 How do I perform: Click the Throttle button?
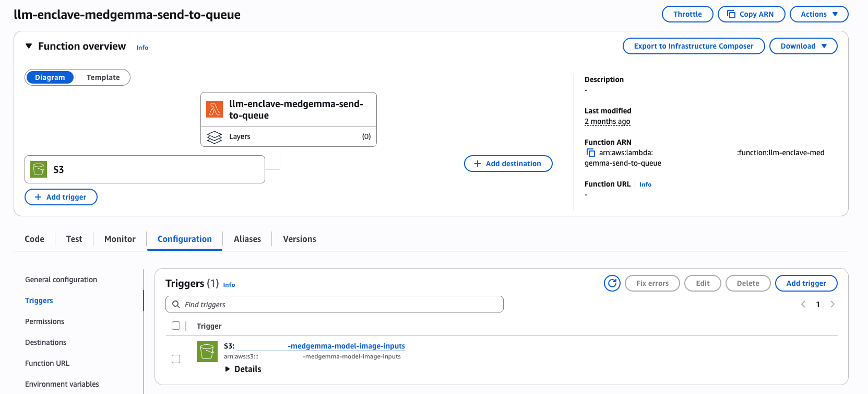tap(687, 14)
